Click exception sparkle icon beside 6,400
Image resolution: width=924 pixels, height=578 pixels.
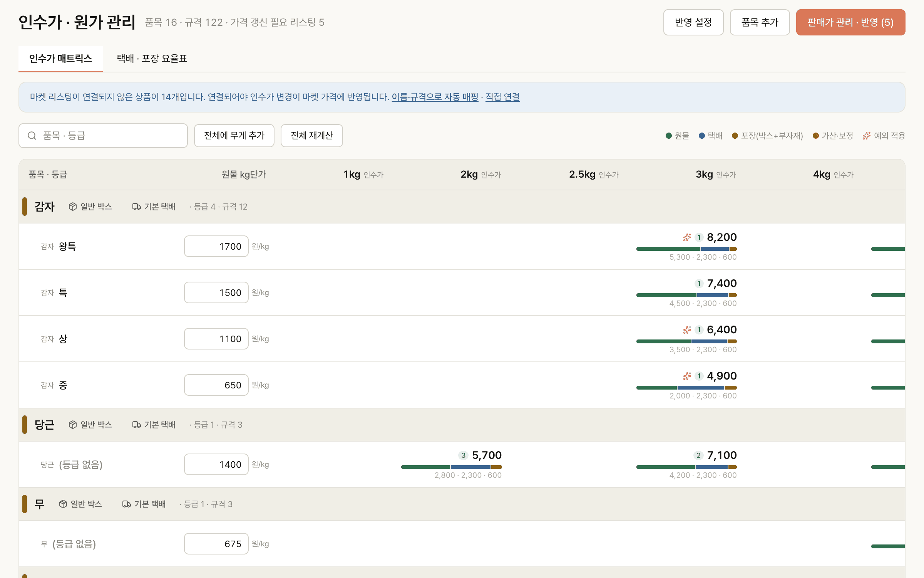click(687, 330)
